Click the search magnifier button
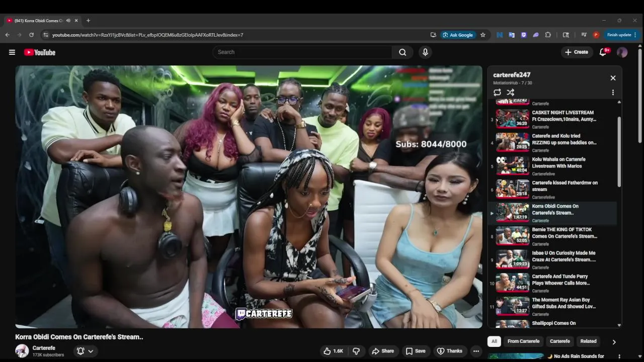This screenshot has width=644, height=362. point(403,52)
